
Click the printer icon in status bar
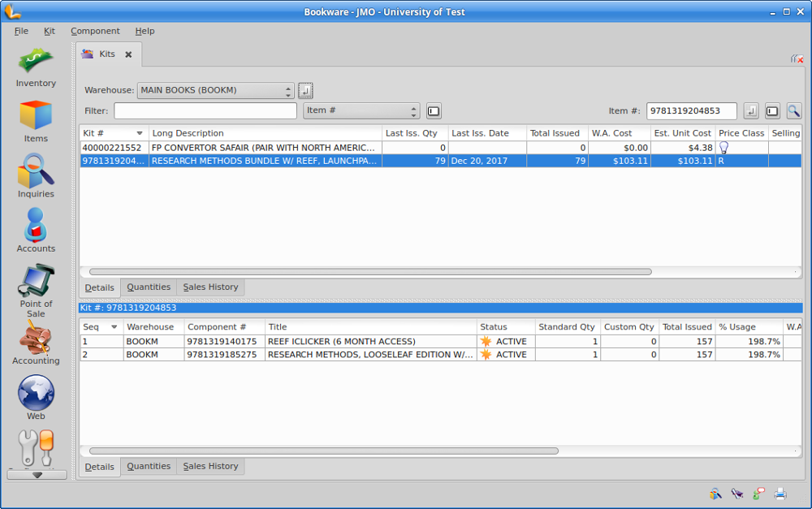[x=780, y=493]
